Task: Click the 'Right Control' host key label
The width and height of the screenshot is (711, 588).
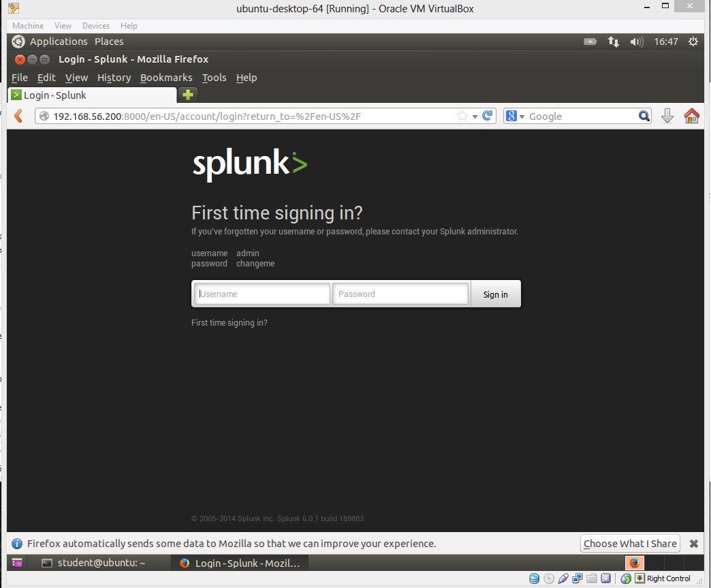Action: click(x=668, y=578)
